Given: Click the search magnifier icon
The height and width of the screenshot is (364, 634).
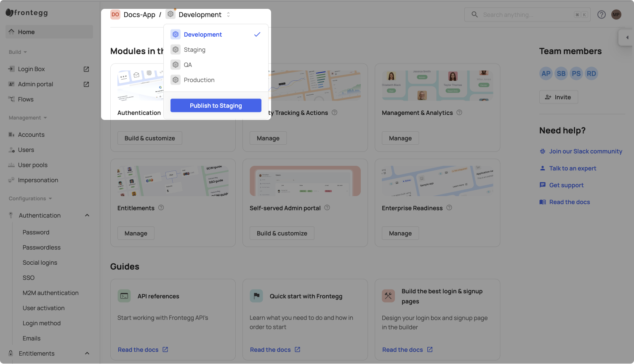Looking at the screenshot, I should (x=474, y=14).
